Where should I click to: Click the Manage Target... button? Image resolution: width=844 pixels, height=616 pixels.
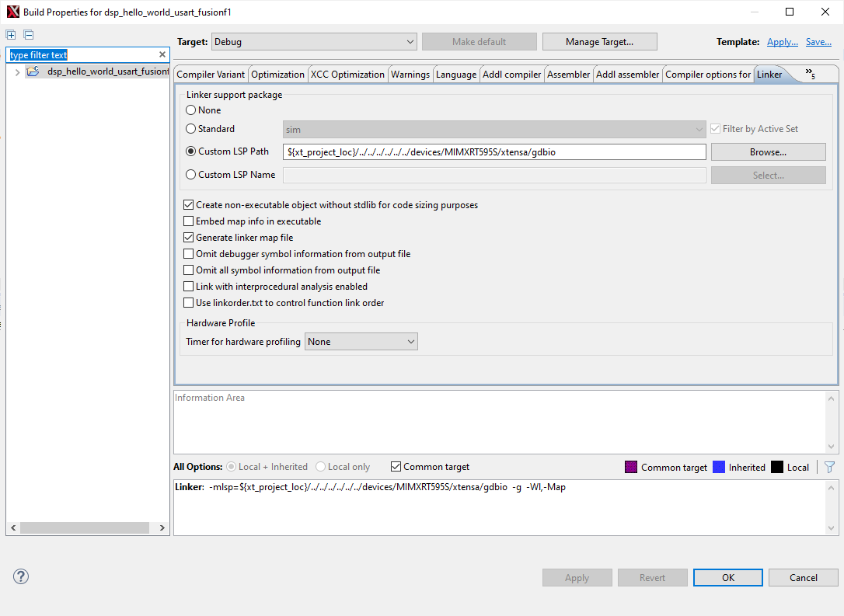(599, 42)
